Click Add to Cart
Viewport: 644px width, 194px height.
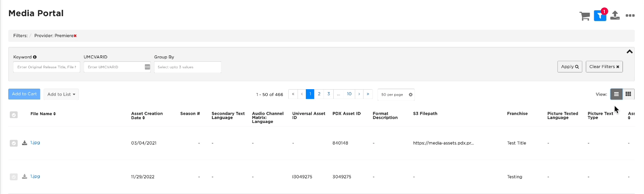click(24, 94)
